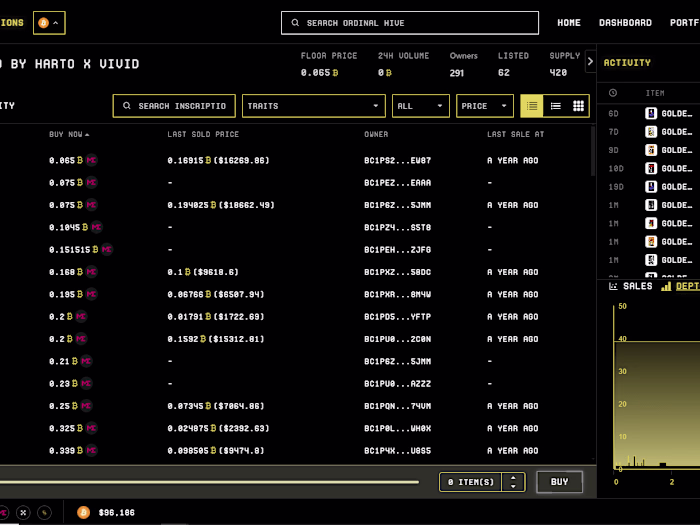Expand collection stats with right chevron
This screenshot has width=700, height=525.
tap(590, 61)
